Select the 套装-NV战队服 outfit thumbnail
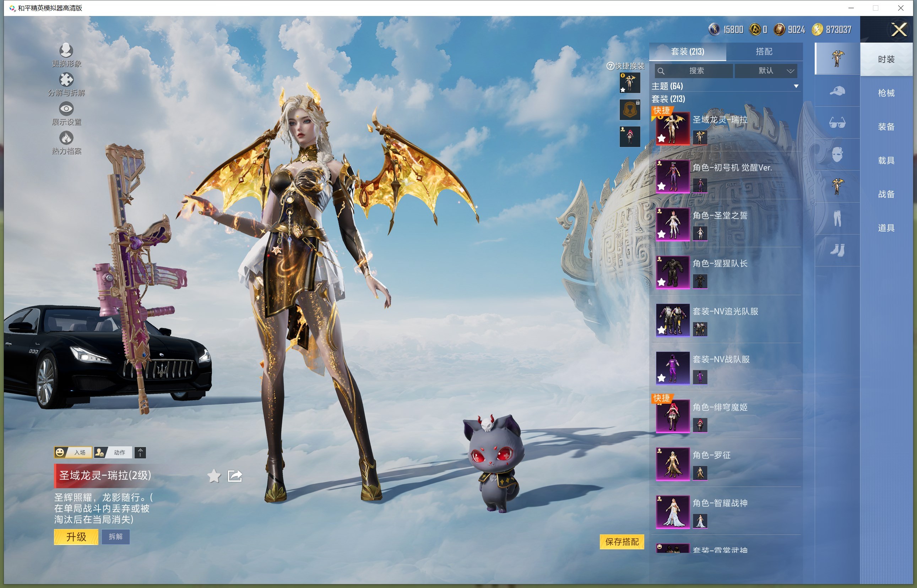This screenshot has height=588, width=917. (x=673, y=368)
